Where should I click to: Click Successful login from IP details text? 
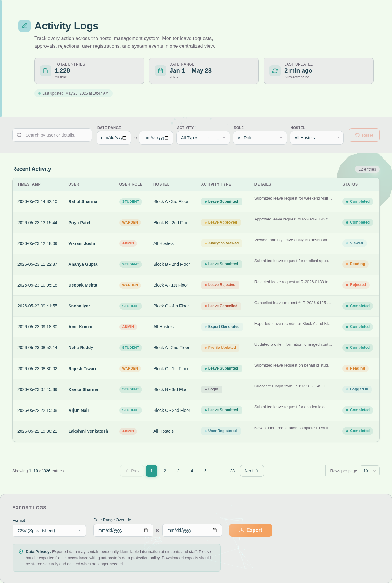292,386
